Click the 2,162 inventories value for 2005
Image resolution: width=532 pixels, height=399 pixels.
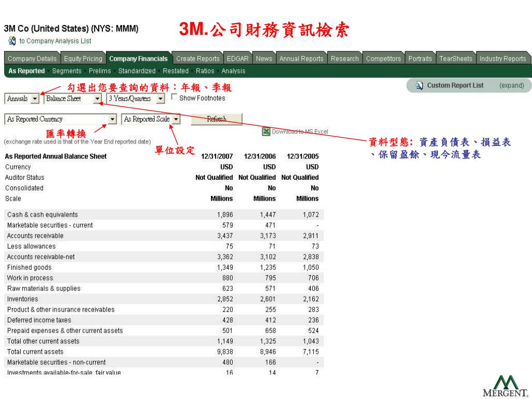click(311, 299)
